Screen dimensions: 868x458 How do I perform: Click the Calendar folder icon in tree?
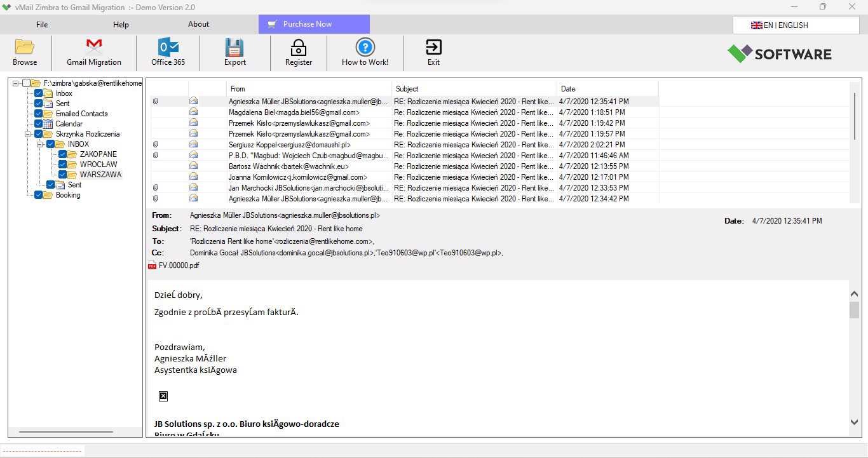[48, 124]
